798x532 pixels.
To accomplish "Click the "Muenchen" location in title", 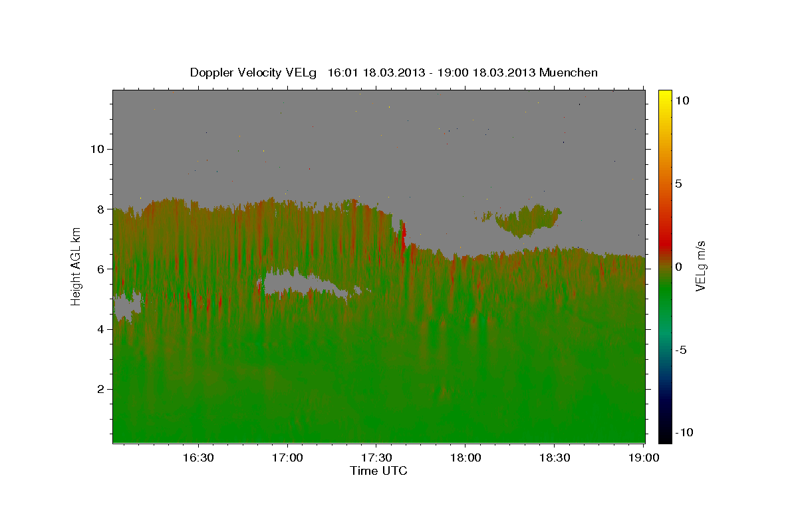I will point(569,72).
